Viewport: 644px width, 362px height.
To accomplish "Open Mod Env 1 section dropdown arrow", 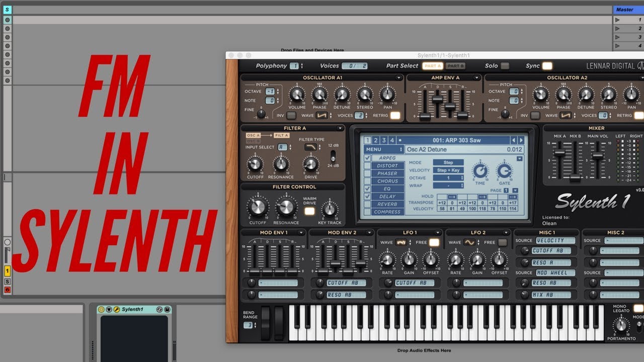I will [301, 233].
